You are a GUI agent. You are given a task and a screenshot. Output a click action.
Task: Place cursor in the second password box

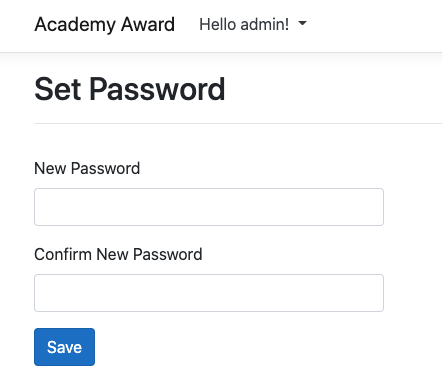click(x=209, y=293)
